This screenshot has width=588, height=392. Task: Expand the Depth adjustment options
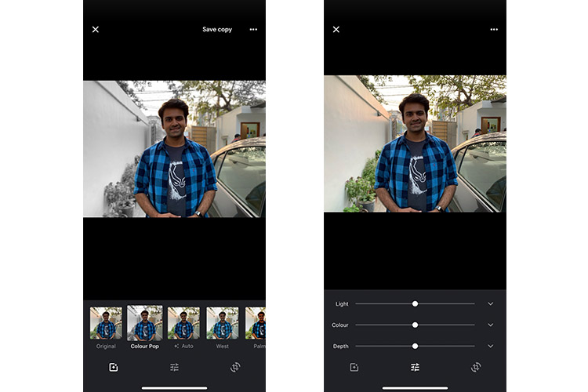[491, 347]
